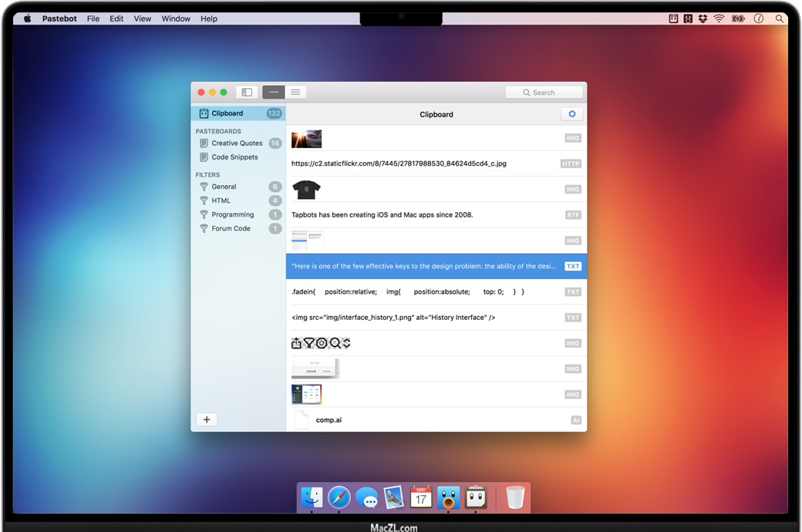Screen dimensions: 802x532
Task: Click the plus button to add pasteboard
Action: click(207, 419)
